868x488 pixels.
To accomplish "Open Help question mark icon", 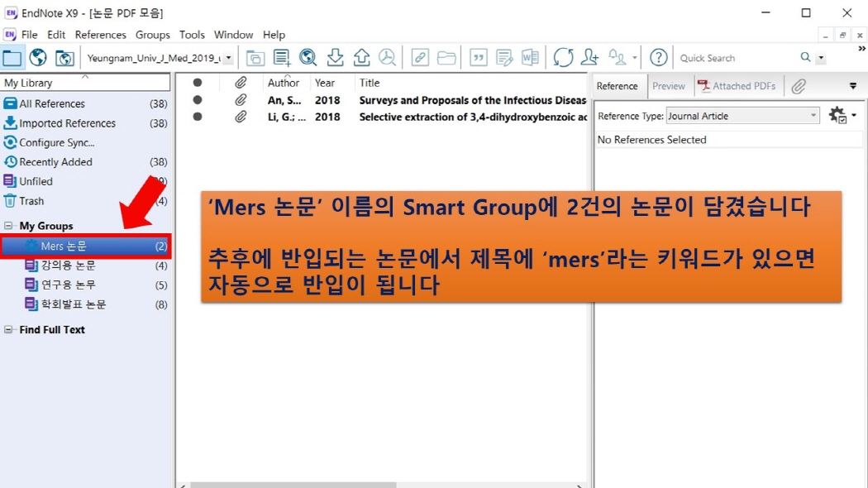I will pos(658,58).
